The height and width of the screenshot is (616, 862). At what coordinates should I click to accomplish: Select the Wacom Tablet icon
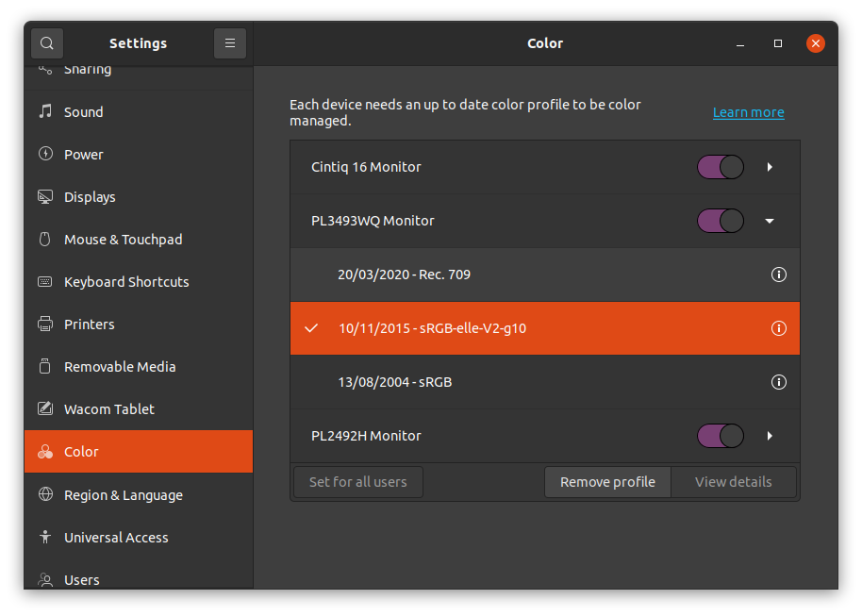coord(43,408)
